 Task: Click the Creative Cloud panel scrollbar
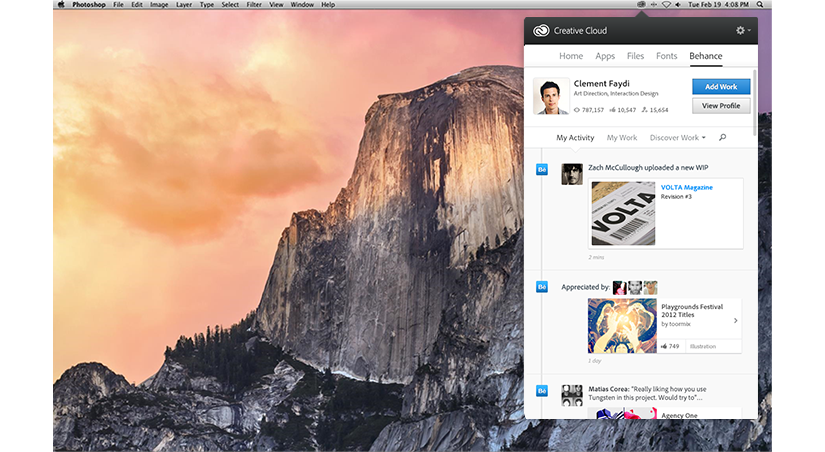(756, 103)
